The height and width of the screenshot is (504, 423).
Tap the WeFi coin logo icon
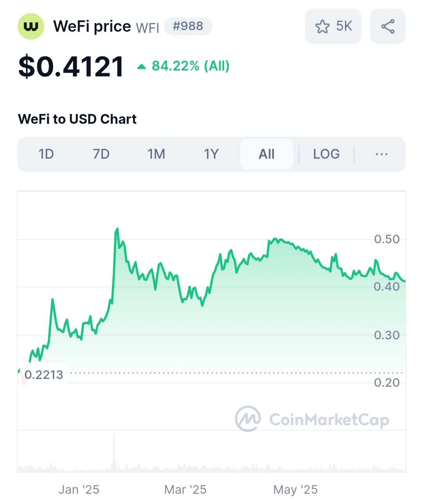[31, 26]
